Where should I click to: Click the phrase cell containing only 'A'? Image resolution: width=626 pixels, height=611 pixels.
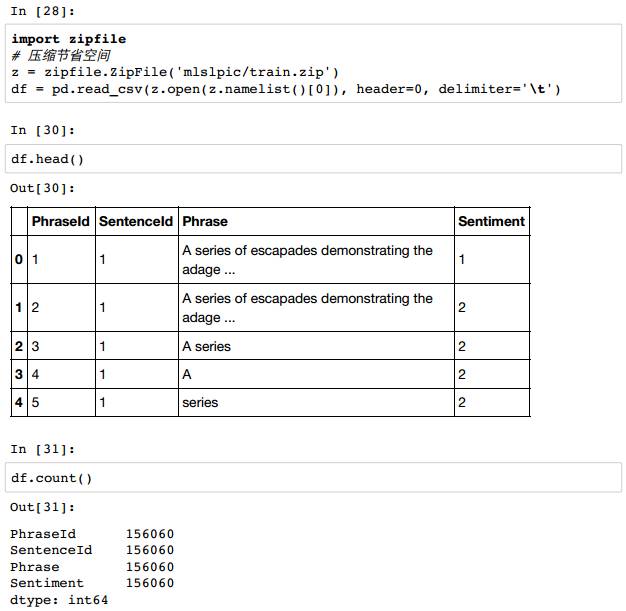(187, 374)
